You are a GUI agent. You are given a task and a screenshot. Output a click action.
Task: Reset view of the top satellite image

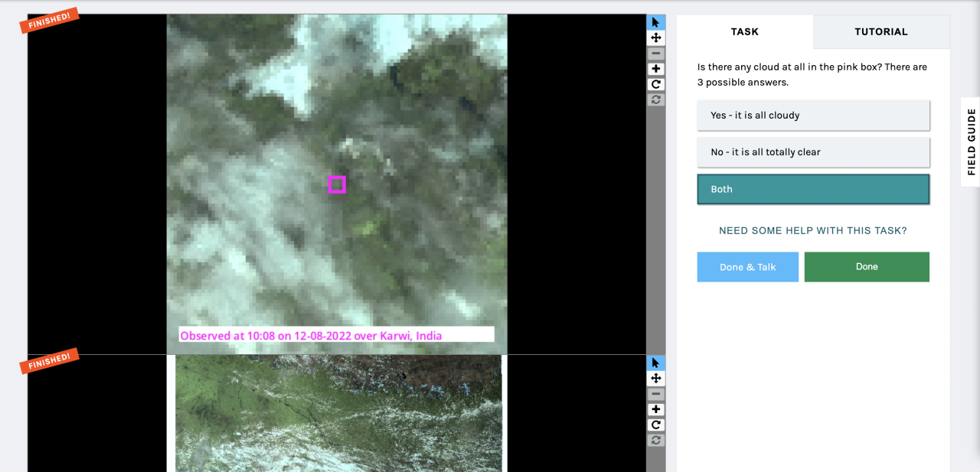tap(656, 99)
